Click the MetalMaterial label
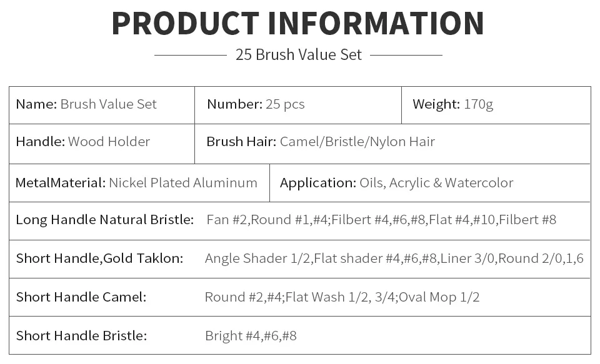 point(61,183)
